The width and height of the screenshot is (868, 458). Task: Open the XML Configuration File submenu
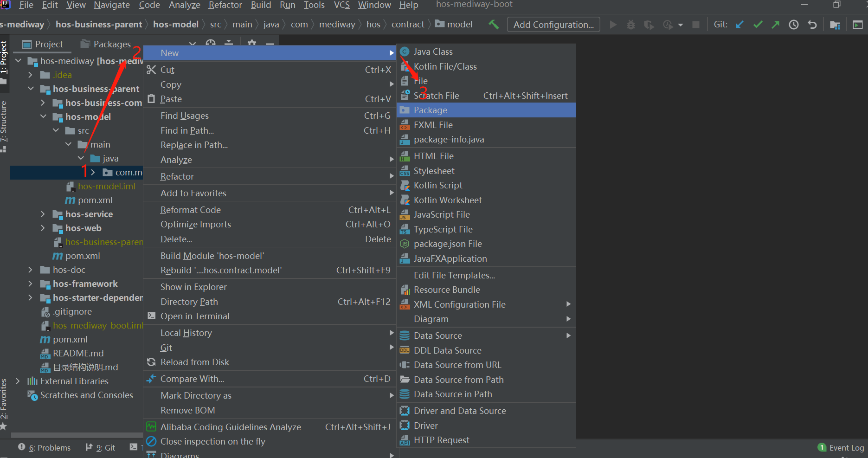pos(486,304)
